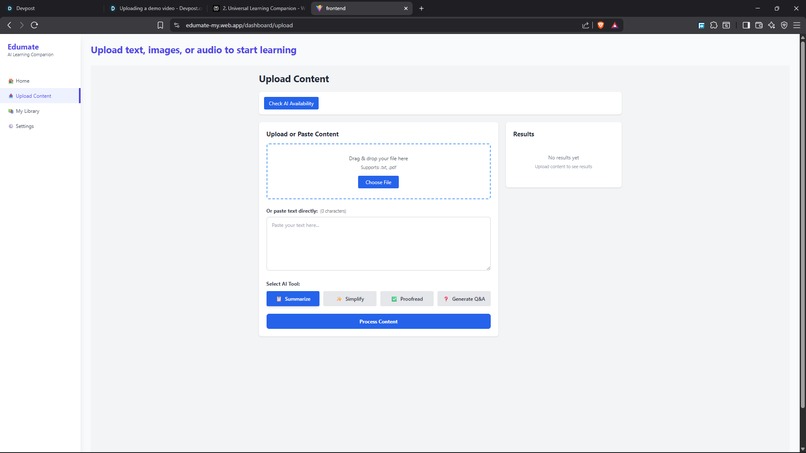
Task: Open site settings icon beside the URL
Action: [x=177, y=25]
